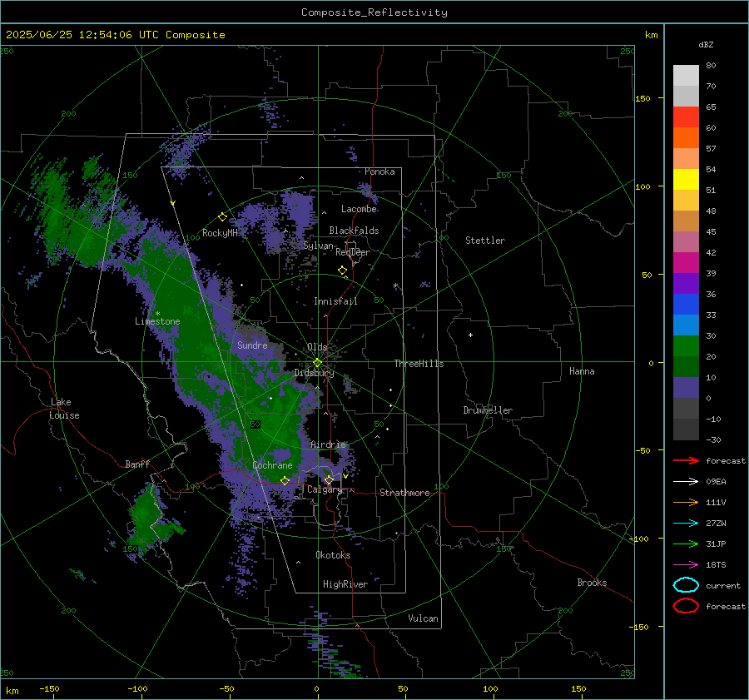The image size is (749, 700).
Task: Click the yellow diamond marker below Cochrane
Action: click(285, 481)
